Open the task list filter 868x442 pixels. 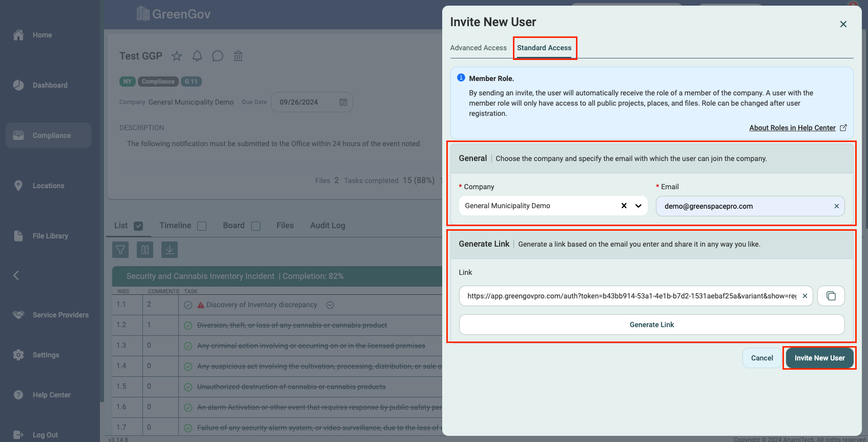click(120, 250)
